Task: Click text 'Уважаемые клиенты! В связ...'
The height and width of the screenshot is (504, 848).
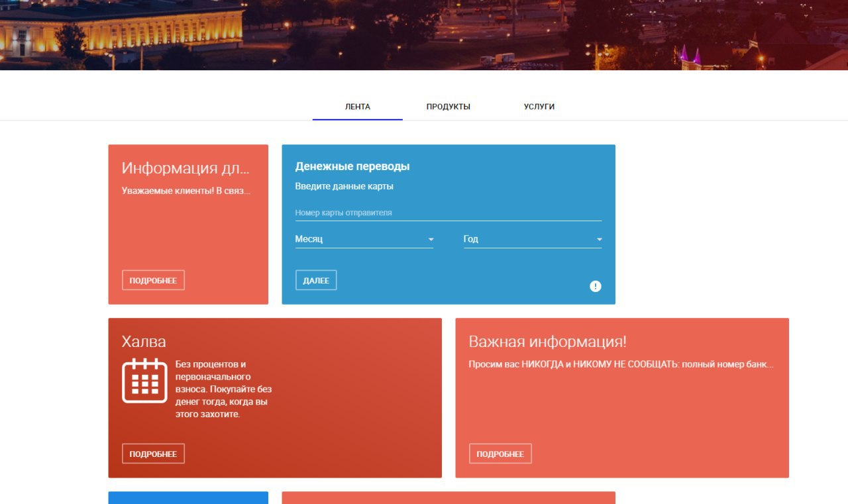Action: tap(186, 191)
